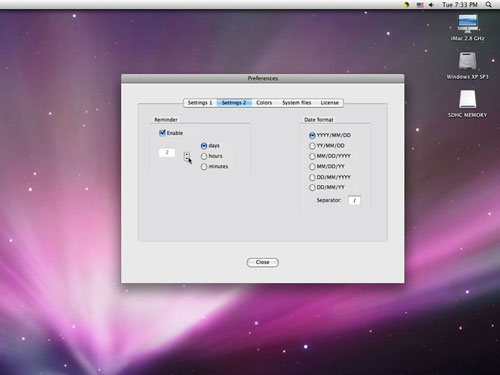500x375 pixels.
Task: Click the reminder value stepper arrows
Action: [187, 156]
